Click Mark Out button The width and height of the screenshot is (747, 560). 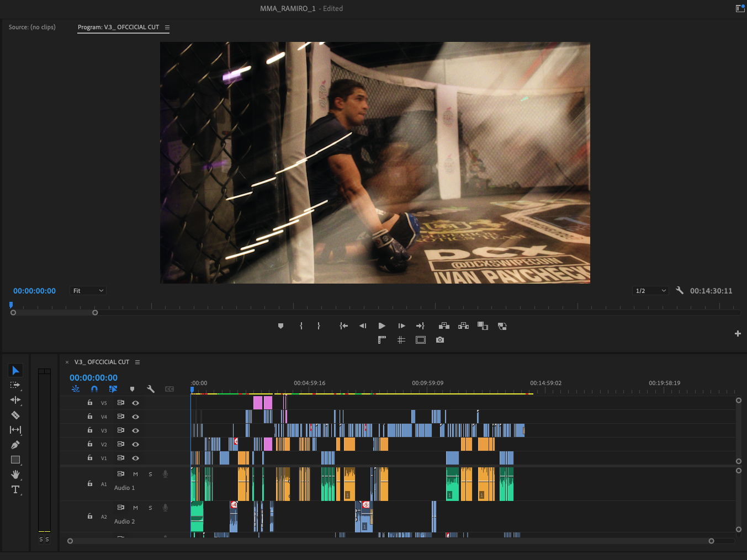pos(319,326)
